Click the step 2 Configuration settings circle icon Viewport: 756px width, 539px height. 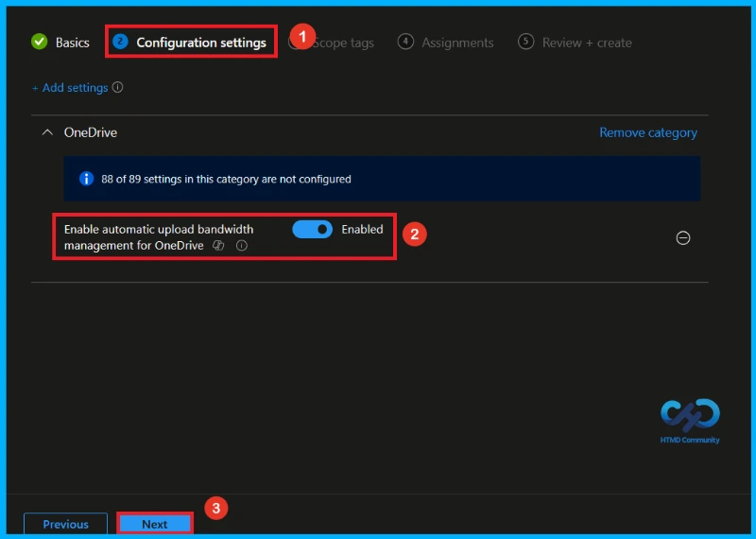120,42
